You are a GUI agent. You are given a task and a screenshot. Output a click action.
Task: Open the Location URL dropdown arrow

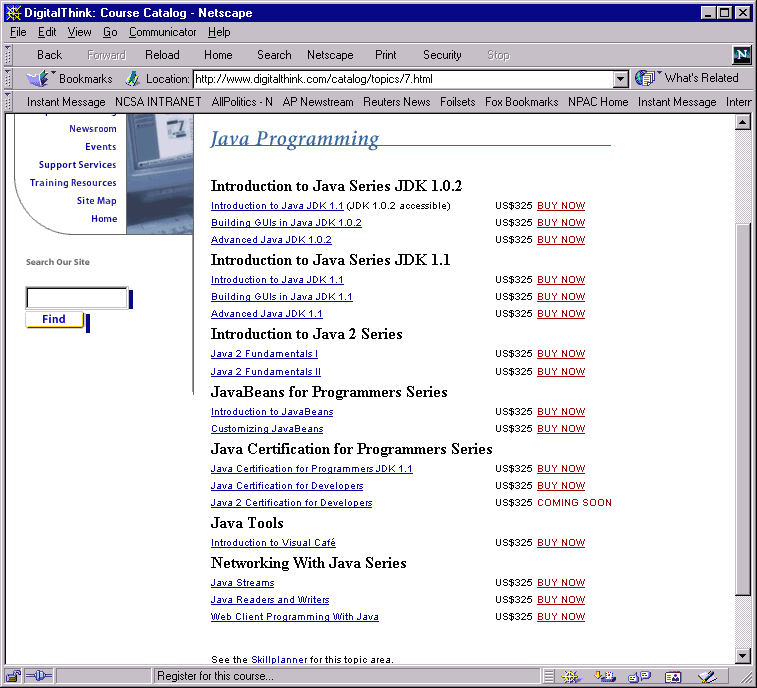coord(620,79)
